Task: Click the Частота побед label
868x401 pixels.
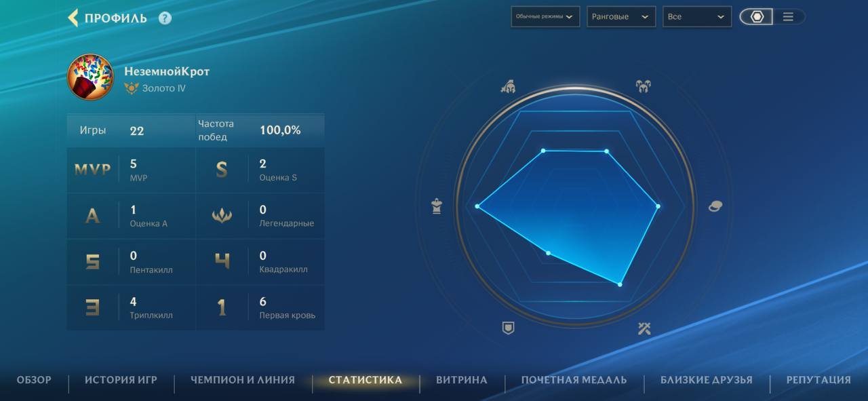Action: pyautogui.click(x=216, y=130)
